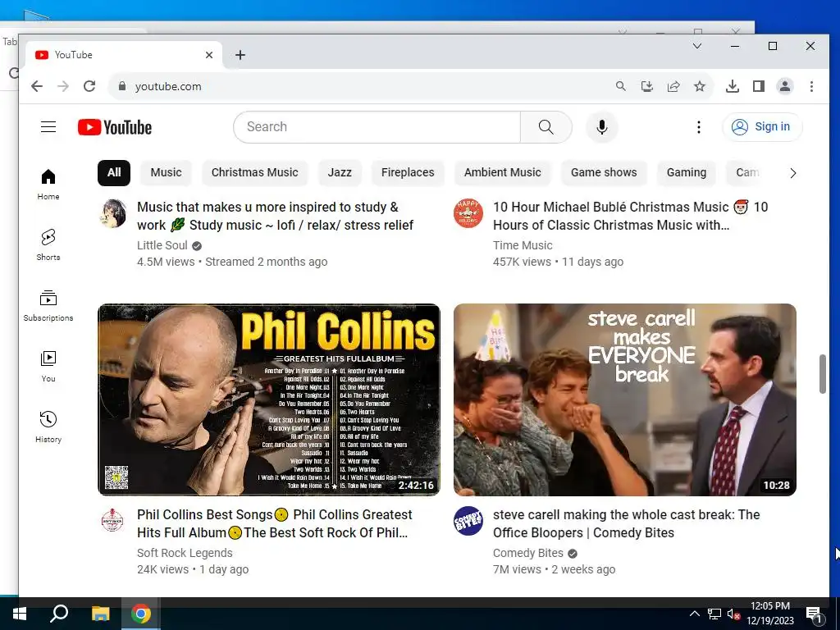This screenshot has height=630, width=840.
Task: Close the YouTube tab
Action: (209, 55)
